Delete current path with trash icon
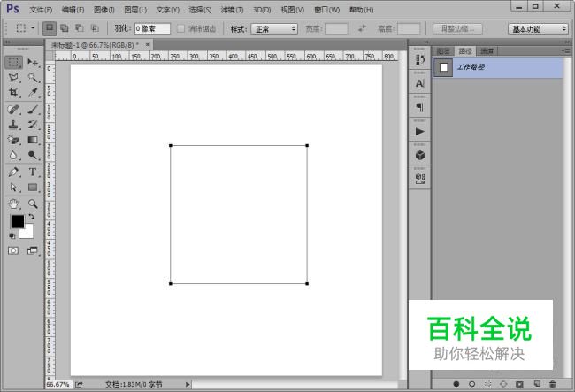This screenshot has height=392, width=575. (553, 384)
